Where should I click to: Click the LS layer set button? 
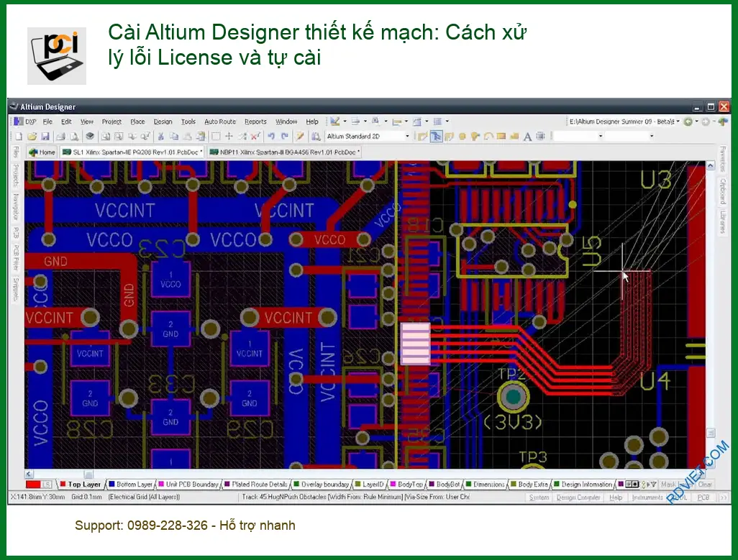(x=47, y=485)
